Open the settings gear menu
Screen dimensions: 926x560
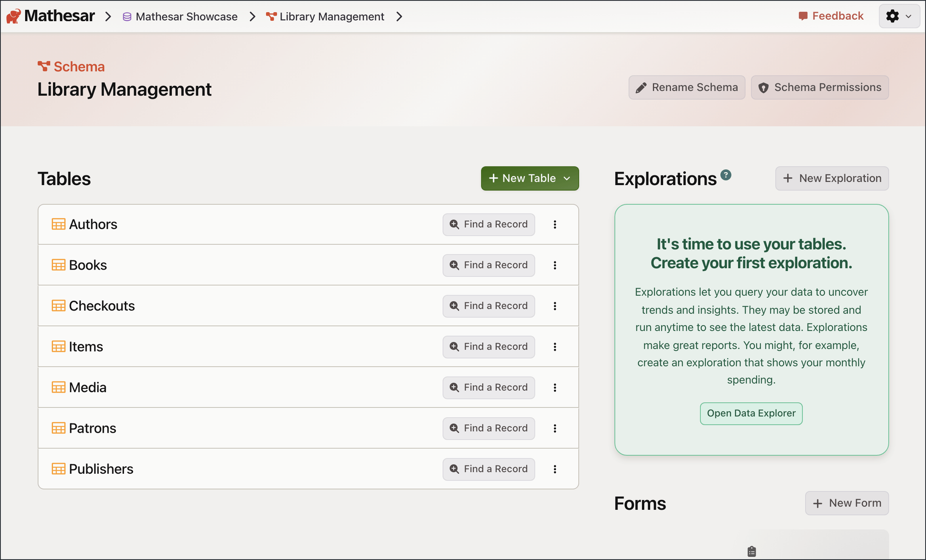(x=899, y=16)
